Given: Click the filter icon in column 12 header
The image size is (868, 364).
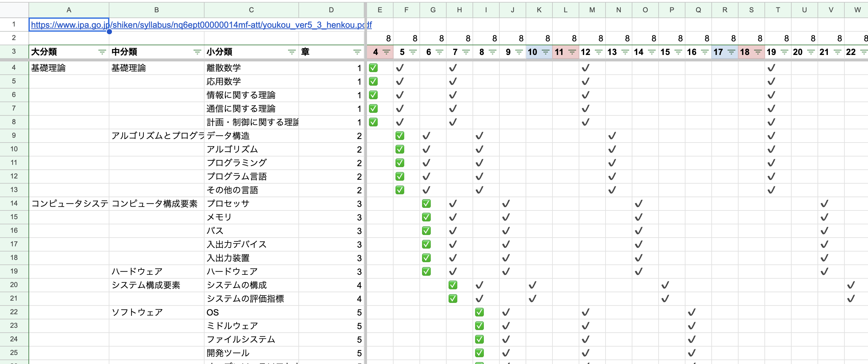Looking at the screenshot, I should point(599,52).
